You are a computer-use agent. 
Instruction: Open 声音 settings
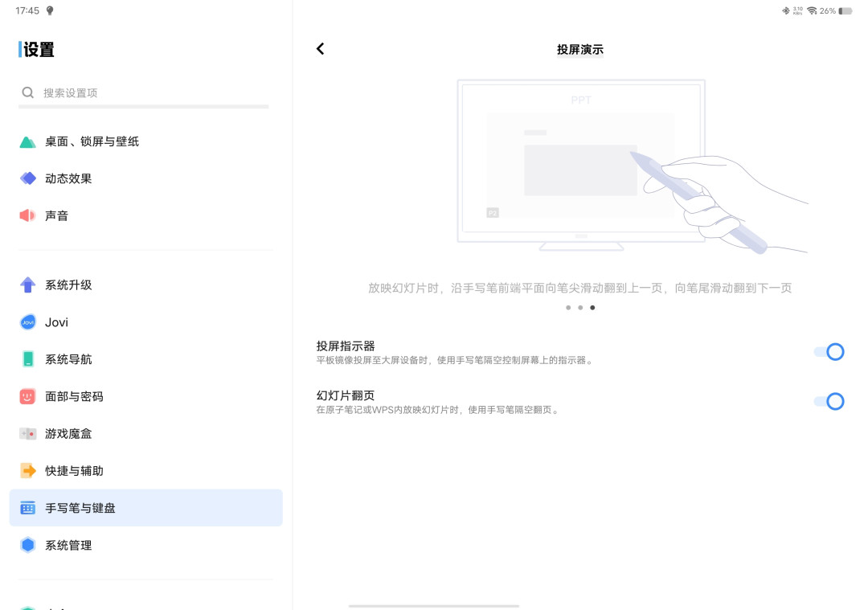pyautogui.click(x=146, y=215)
